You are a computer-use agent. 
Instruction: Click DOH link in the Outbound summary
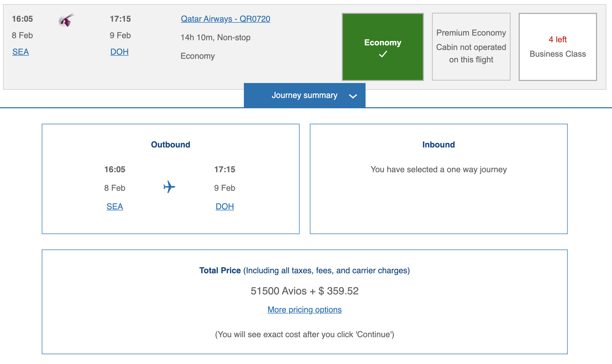click(x=225, y=206)
